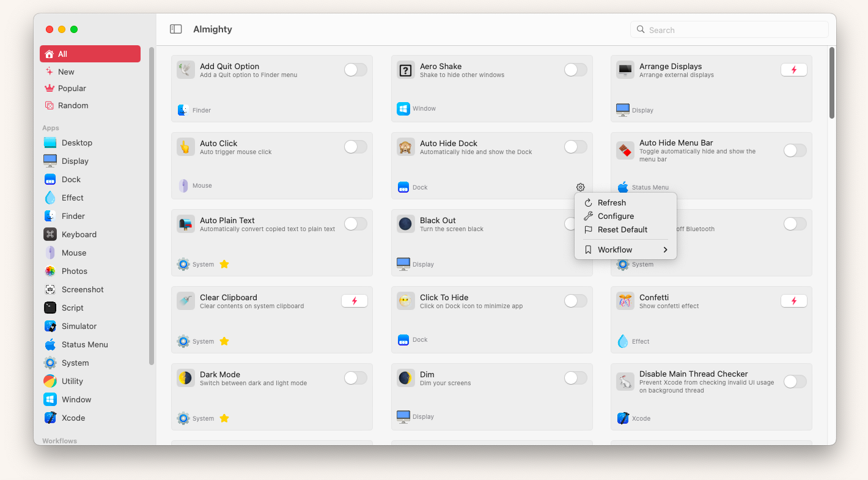Expand the Workflow submenu arrow
Screen dimensions: 868x480
click(665, 249)
